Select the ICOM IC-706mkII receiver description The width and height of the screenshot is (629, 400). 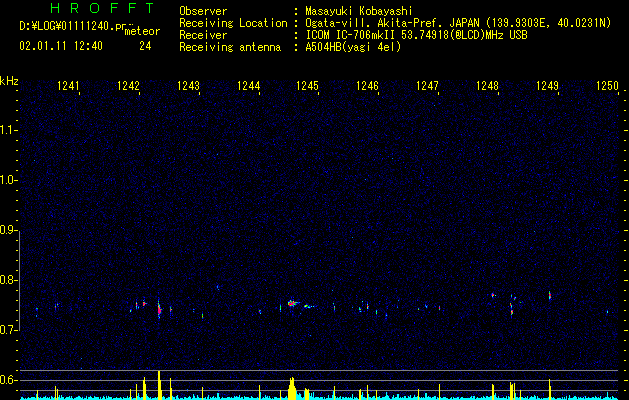coord(416,35)
